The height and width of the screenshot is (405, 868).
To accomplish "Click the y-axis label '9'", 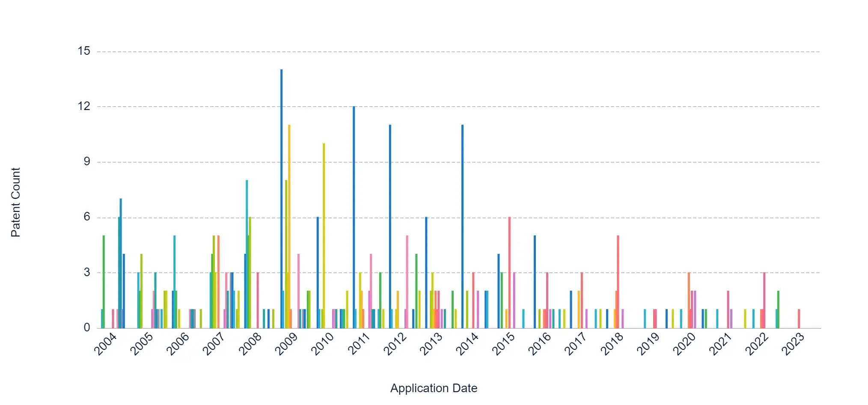I will point(87,162).
